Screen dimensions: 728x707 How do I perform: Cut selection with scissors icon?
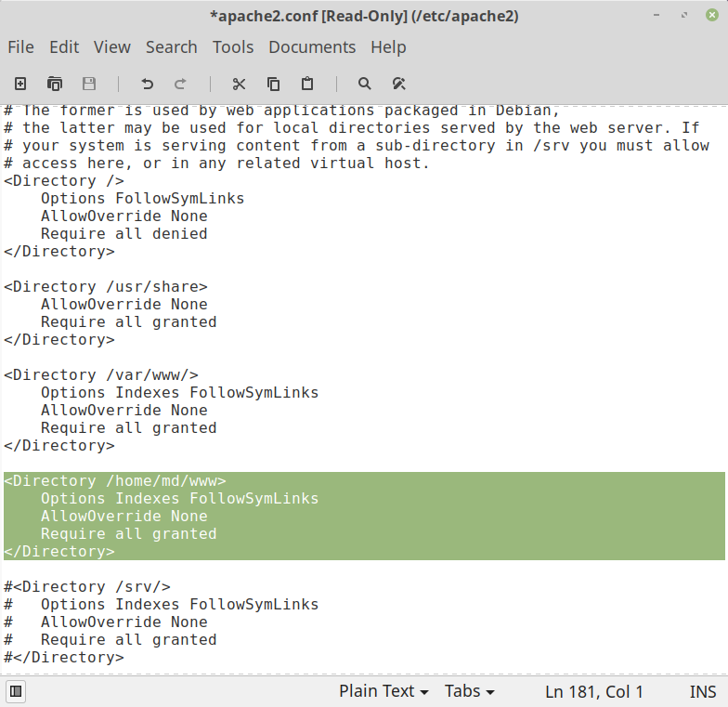[240, 84]
